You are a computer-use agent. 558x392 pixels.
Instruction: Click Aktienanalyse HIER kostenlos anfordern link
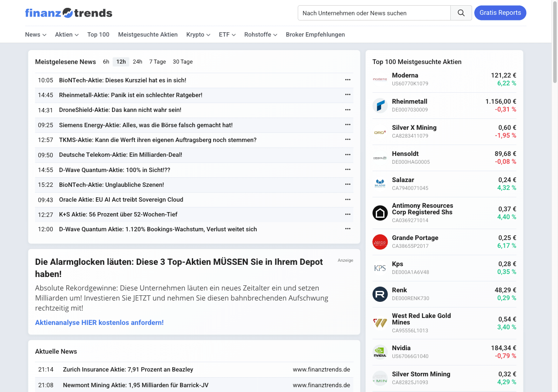(99, 323)
